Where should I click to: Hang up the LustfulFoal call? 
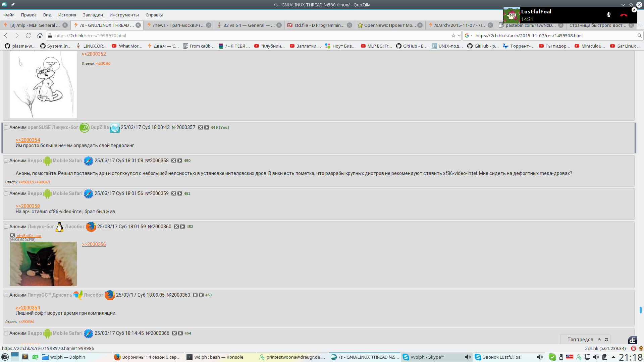coord(624,15)
